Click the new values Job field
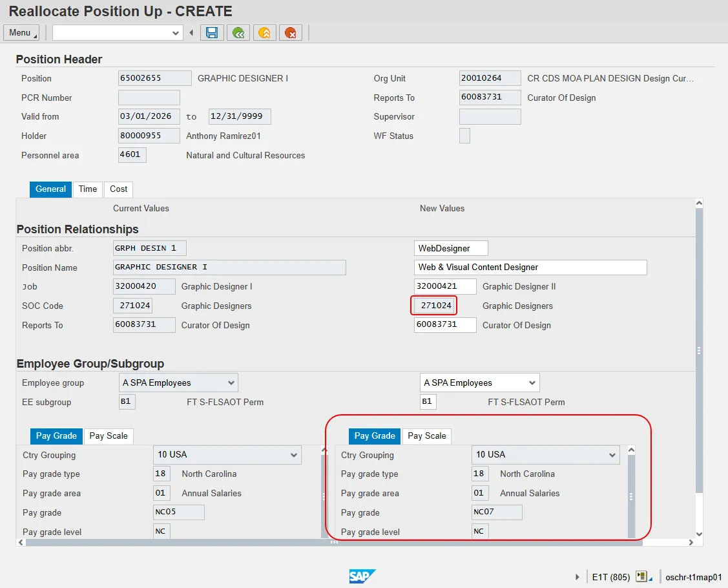The image size is (728, 588). [445, 287]
